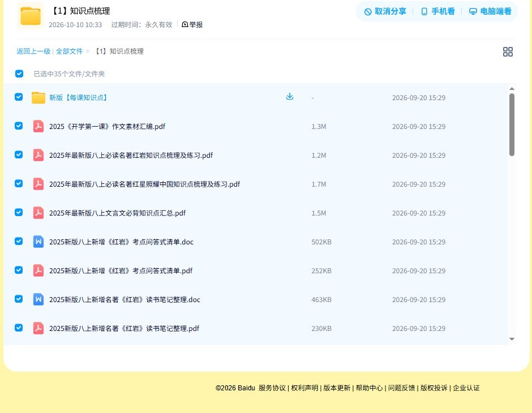
Task: Open file 2025新版八上新增名著《红岩》读书笔记整理.doc
Action: coord(125,299)
